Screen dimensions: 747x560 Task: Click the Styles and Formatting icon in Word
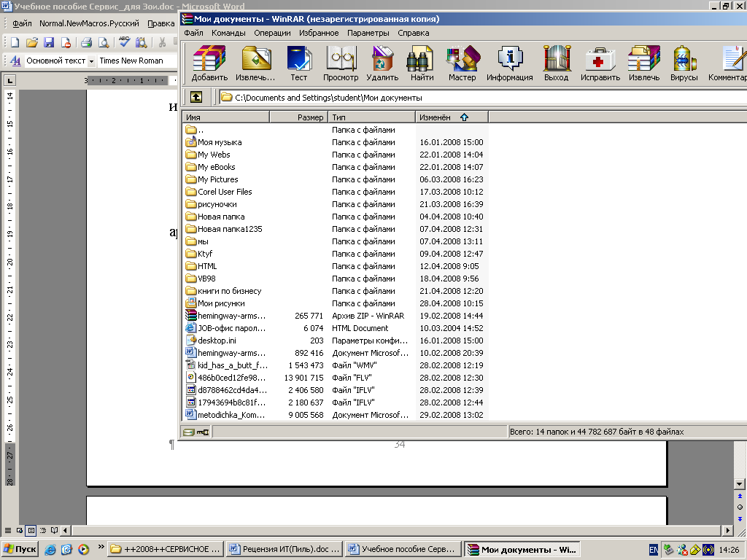tap(15, 61)
